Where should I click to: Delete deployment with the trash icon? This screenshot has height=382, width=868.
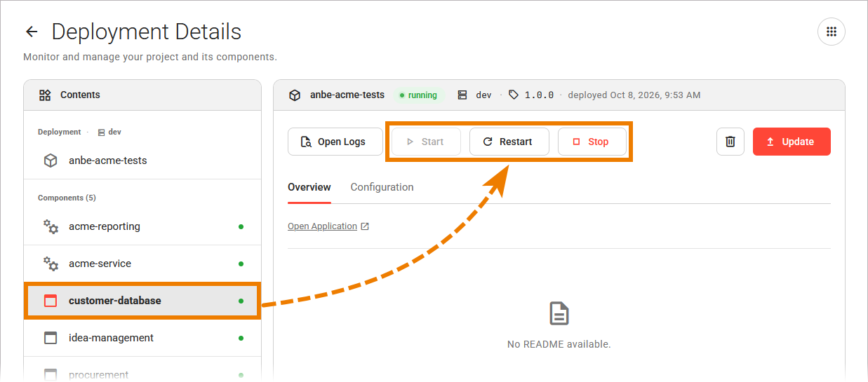[730, 142]
